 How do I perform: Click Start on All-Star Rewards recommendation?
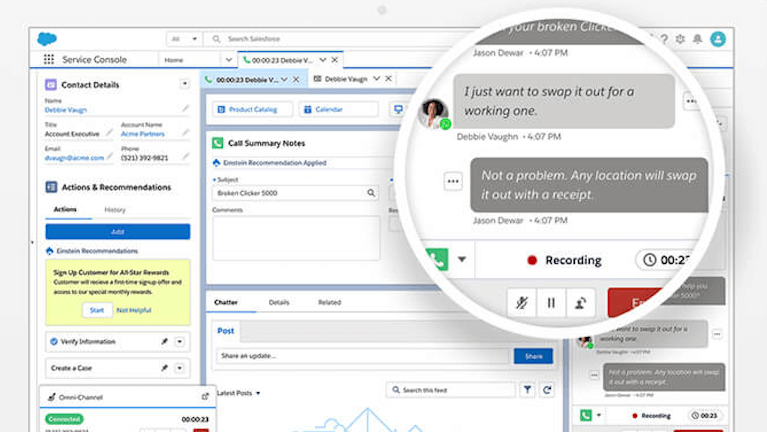pos(96,310)
